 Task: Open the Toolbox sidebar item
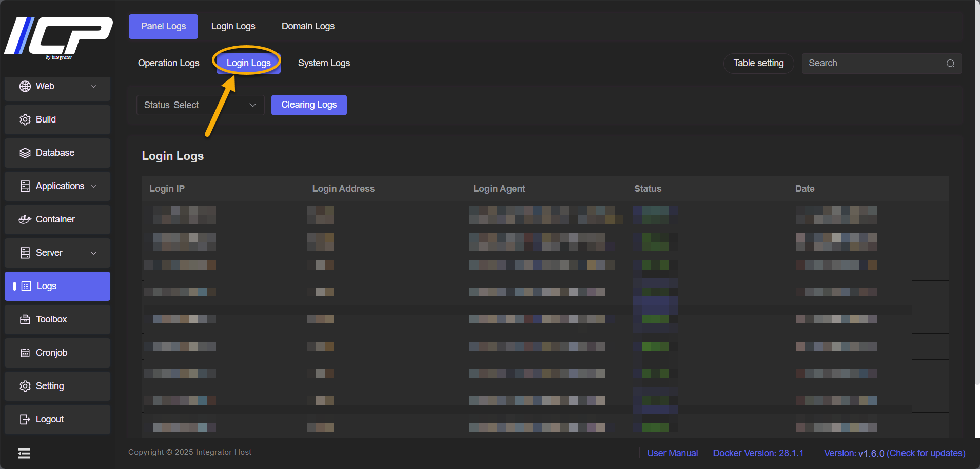click(57, 319)
